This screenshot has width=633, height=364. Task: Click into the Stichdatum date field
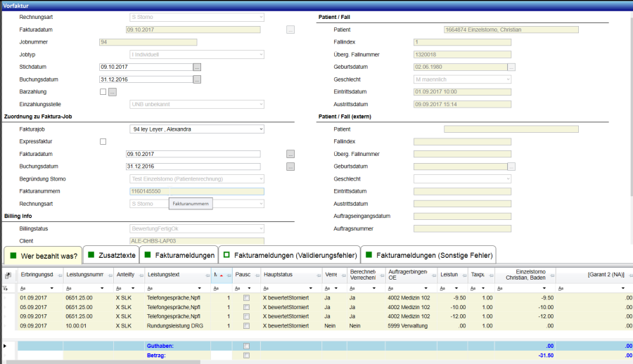click(146, 67)
